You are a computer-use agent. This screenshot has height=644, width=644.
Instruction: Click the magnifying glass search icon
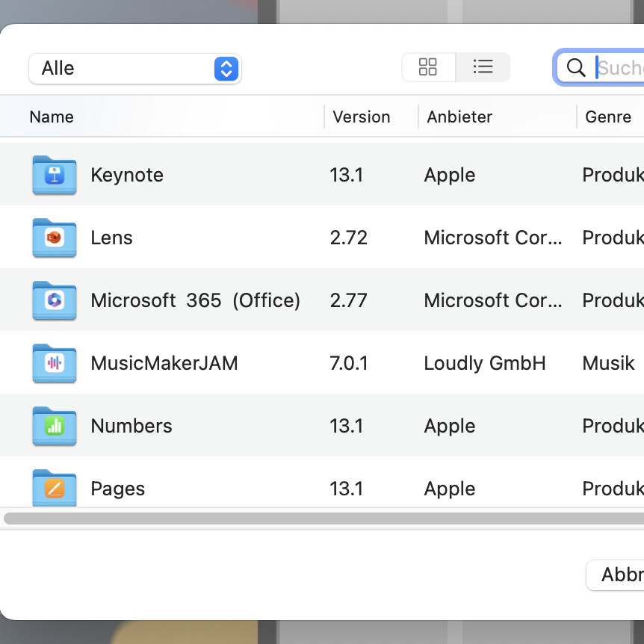tap(576, 67)
